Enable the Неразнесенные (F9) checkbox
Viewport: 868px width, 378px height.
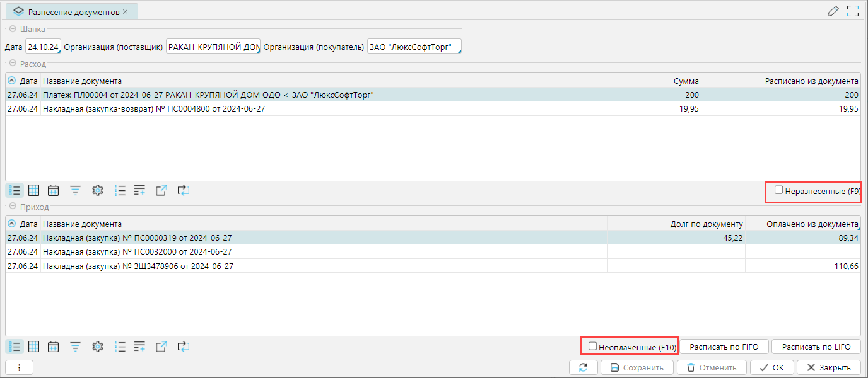(x=779, y=190)
